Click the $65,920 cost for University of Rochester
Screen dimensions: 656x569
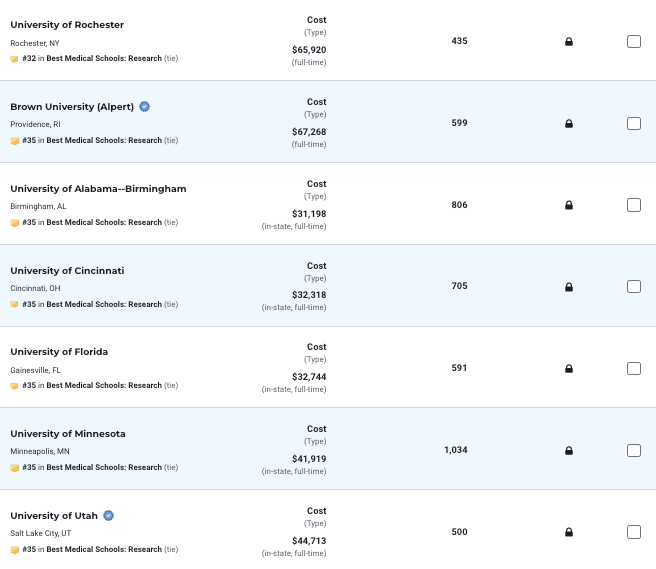click(x=309, y=50)
